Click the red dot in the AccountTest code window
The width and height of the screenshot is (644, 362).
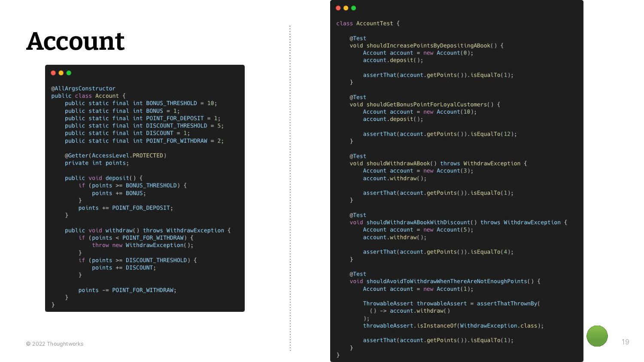[x=338, y=8]
